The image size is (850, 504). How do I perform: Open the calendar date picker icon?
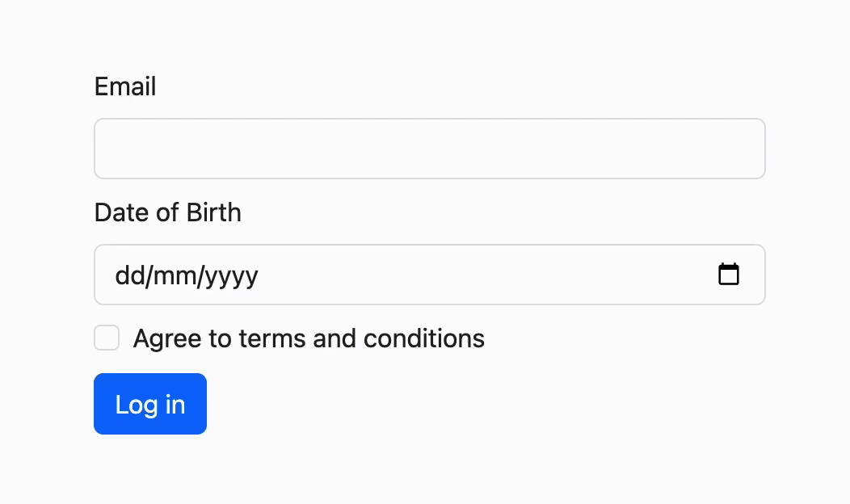tap(729, 275)
